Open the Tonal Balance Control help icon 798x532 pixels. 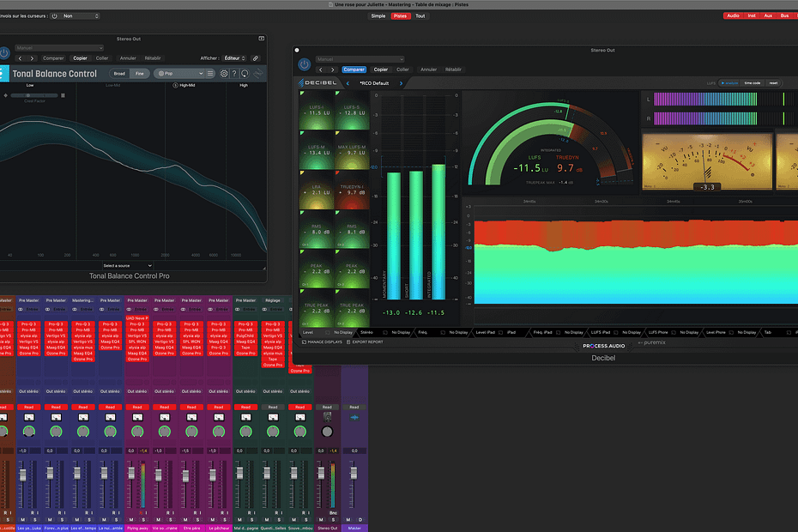coord(234,74)
